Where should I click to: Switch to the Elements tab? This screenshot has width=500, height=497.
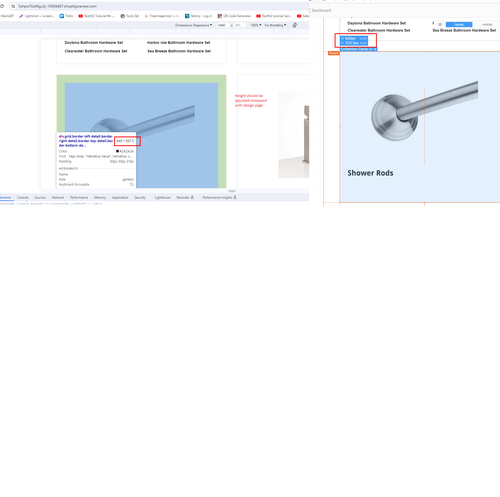pos(6,197)
